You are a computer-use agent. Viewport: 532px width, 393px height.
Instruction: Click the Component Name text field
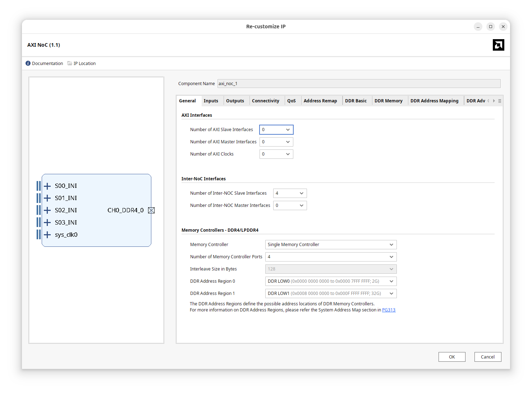click(x=359, y=84)
